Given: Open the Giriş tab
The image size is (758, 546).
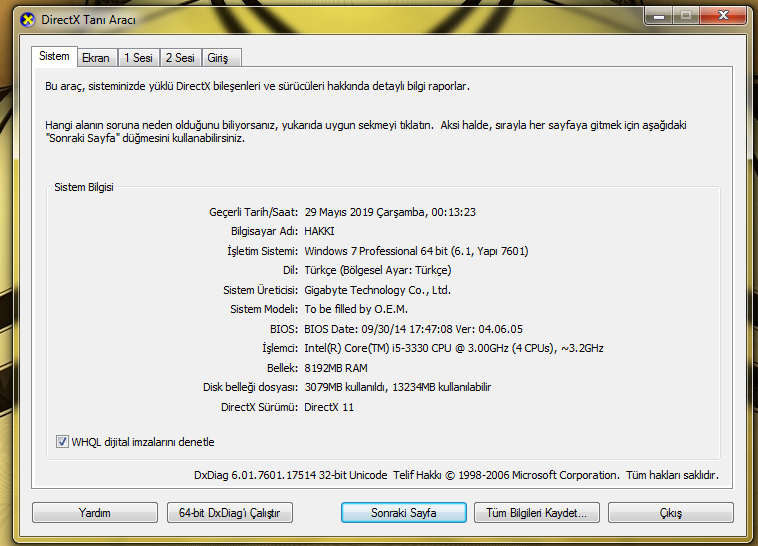Looking at the screenshot, I should click(220, 58).
